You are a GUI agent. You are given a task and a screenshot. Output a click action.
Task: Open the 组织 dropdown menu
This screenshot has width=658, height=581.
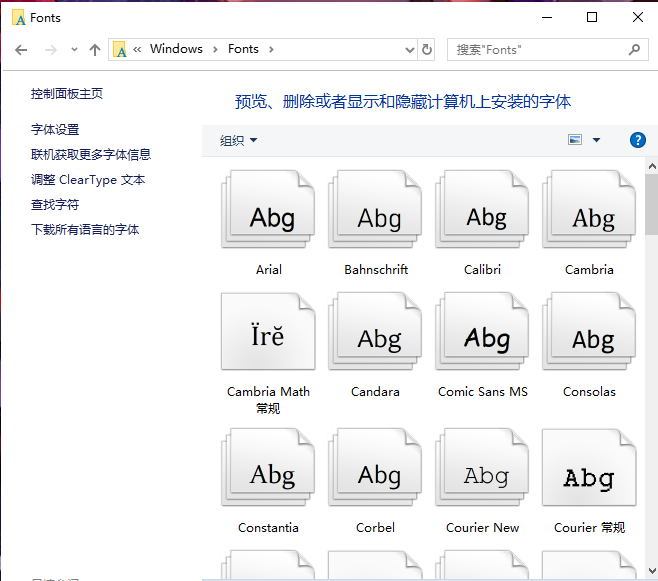click(238, 141)
